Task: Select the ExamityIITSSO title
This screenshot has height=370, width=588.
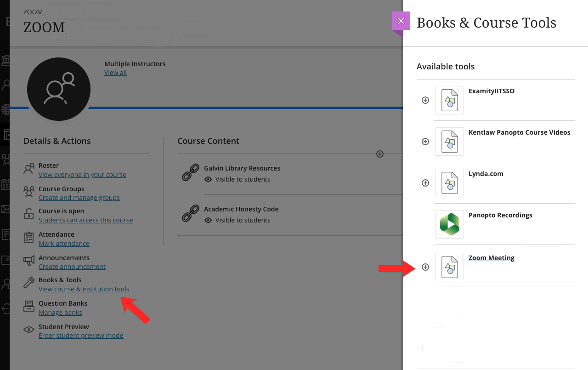Action: click(x=491, y=91)
